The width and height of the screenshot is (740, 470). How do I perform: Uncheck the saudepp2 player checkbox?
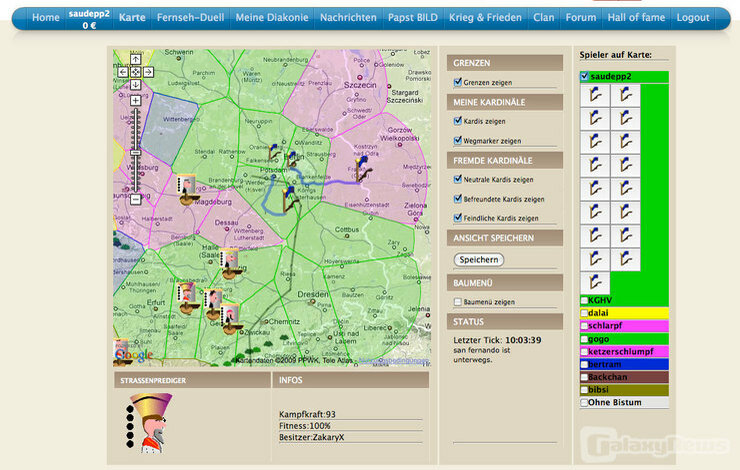coord(585,76)
